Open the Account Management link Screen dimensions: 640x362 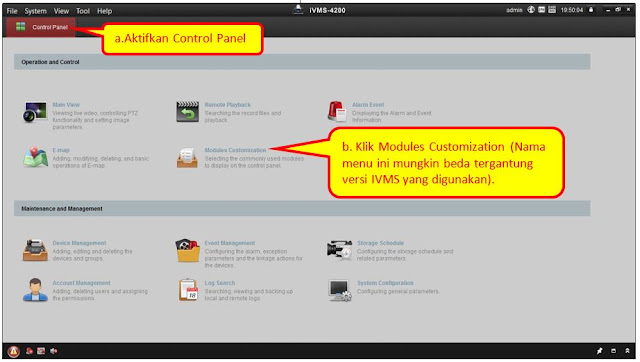click(81, 283)
